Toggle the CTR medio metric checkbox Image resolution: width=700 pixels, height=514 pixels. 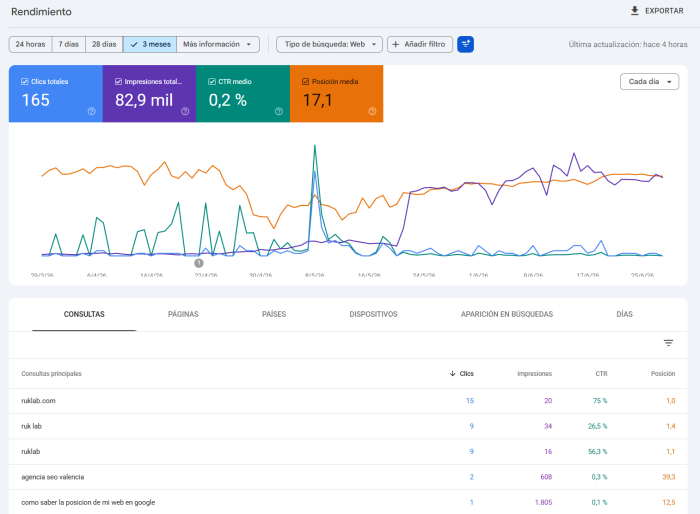tap(212, 82)
